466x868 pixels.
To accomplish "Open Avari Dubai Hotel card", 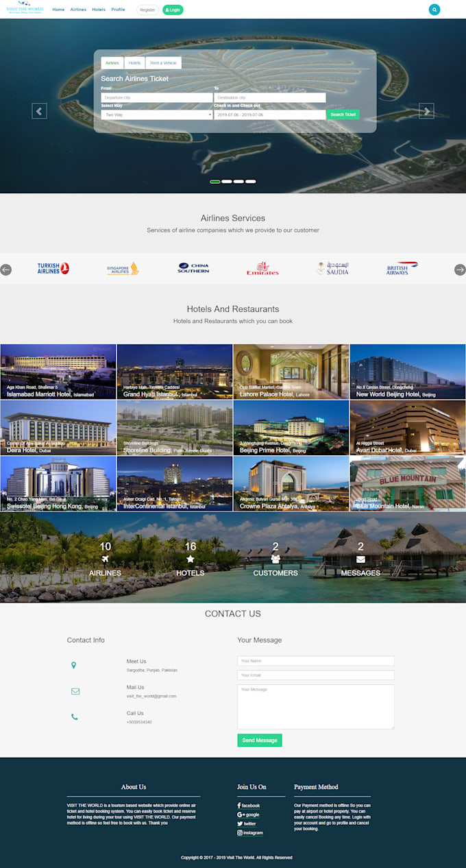I will (408, 428).
